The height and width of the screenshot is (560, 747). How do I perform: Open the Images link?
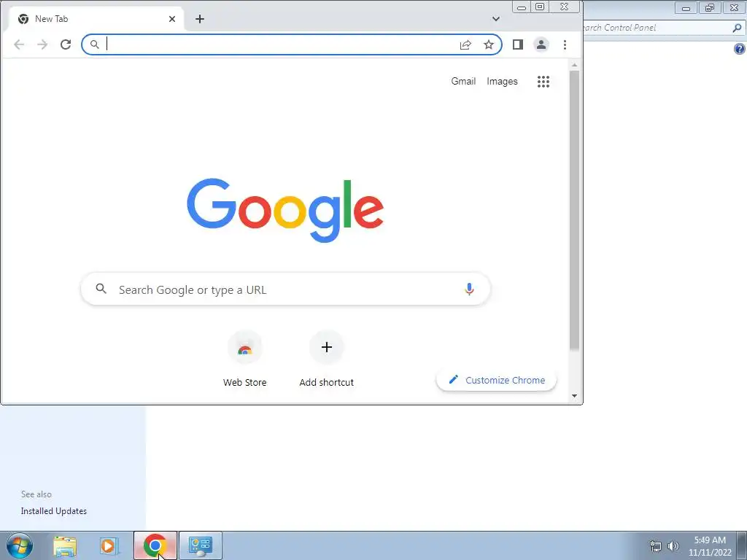tap(502, 82)
